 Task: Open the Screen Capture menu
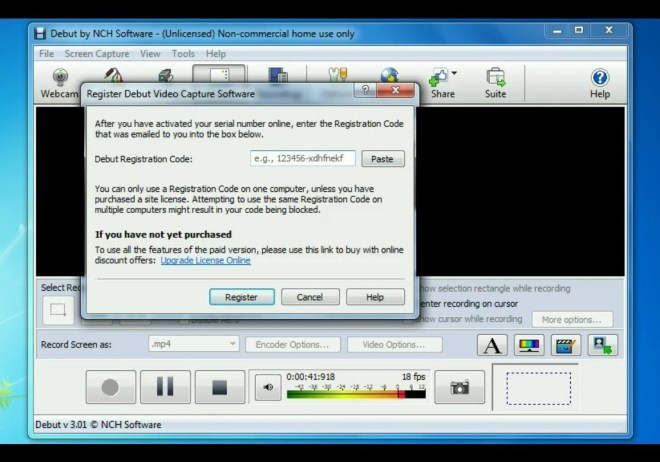click(97, 54)
